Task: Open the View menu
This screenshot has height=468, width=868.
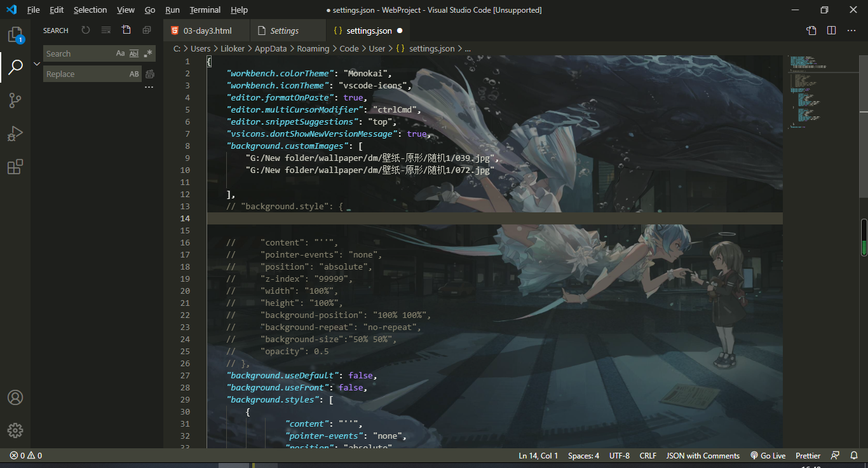Action: click(126, 10)
